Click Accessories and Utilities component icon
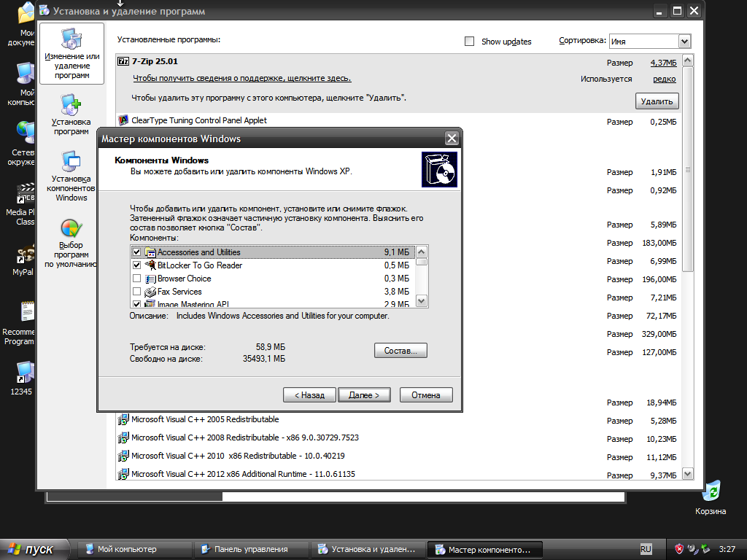The image size is (747, 560). point(150,252)
